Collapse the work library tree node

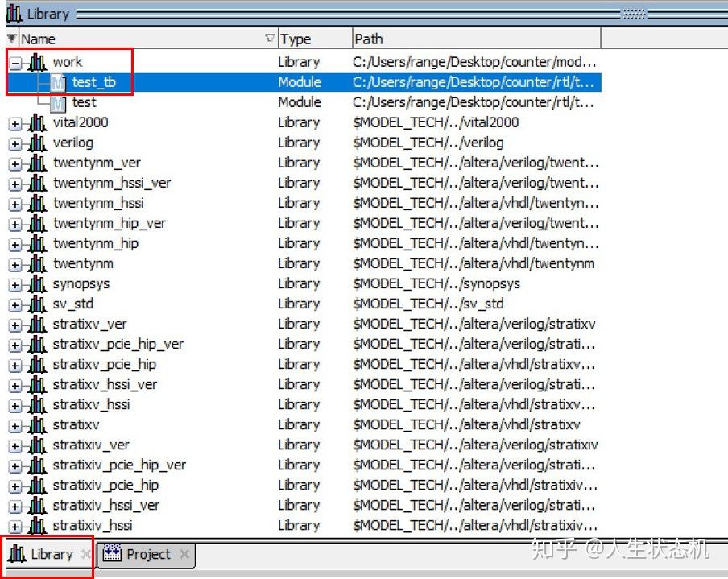click(x=15, y=63)
